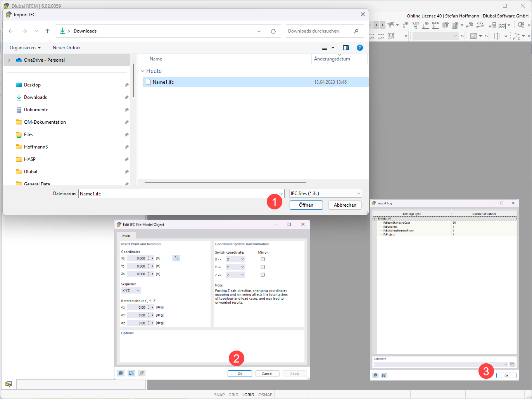Open the X -> switch coordinates dropdown
The height and width of the screenshot is (399, 532).
[x=235, y=259]
